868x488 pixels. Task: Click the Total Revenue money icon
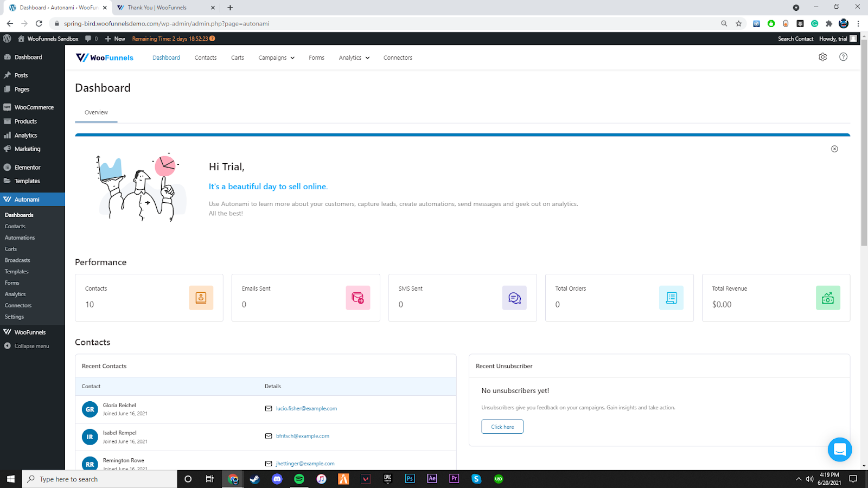[x=828, y=298]
